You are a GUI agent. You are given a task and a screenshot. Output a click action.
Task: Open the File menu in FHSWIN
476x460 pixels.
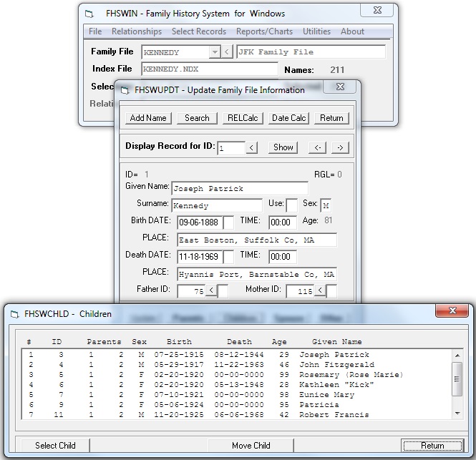[x=95, y=31]
